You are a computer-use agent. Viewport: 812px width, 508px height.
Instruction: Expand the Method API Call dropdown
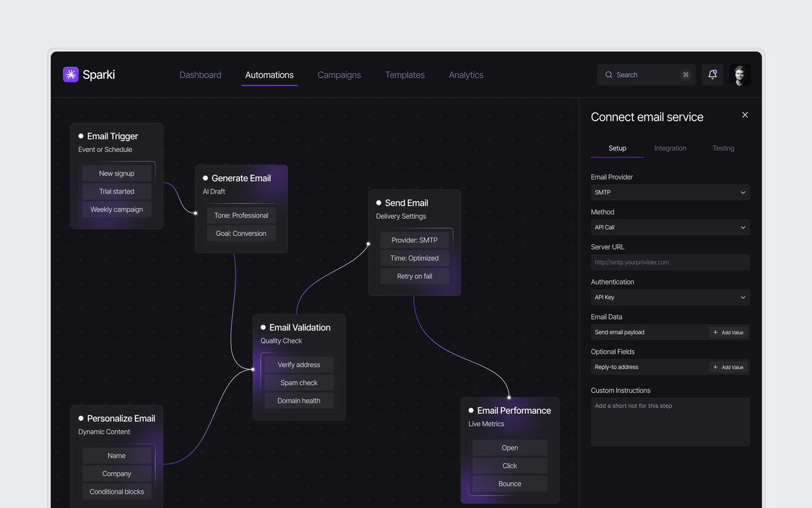coord(671,228)
